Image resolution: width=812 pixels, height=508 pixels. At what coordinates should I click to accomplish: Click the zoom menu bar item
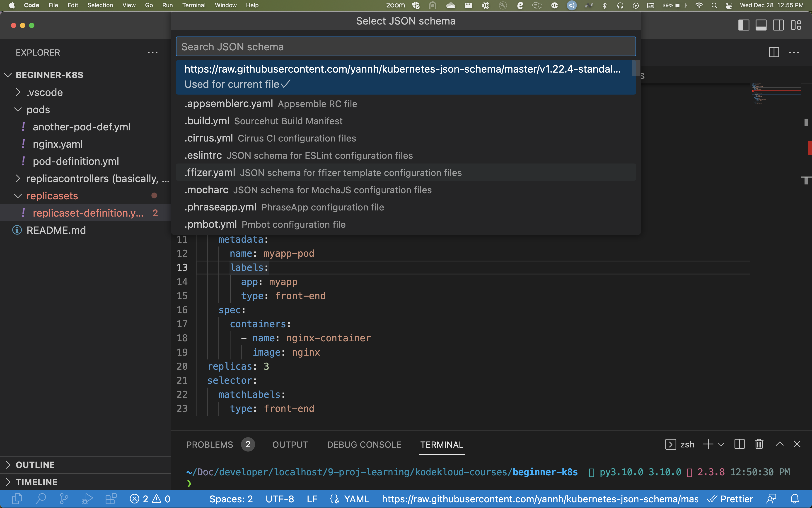point(395,5)
